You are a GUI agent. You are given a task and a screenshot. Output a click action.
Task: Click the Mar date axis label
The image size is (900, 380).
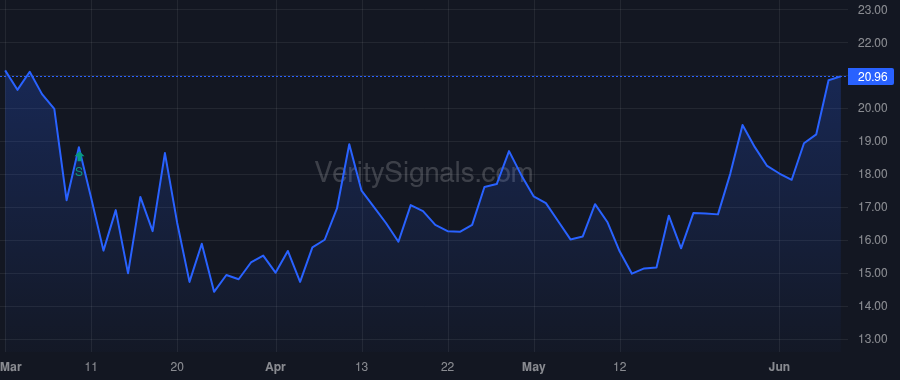click(x=10, y=366)
